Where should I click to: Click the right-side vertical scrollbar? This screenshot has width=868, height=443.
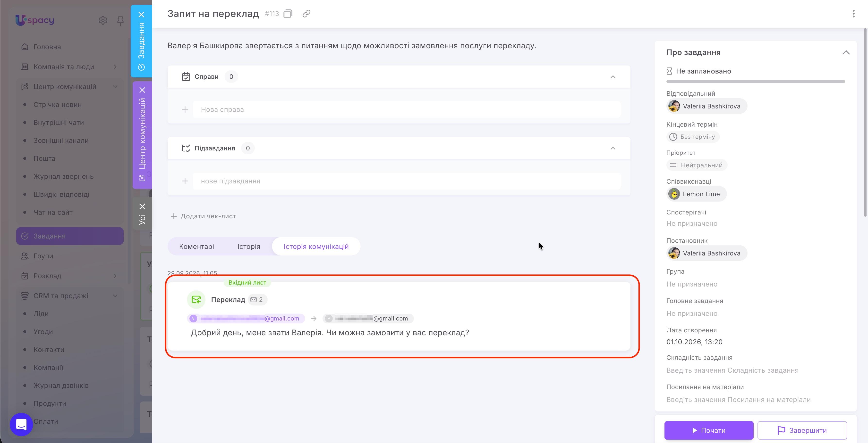coord(866,123)
